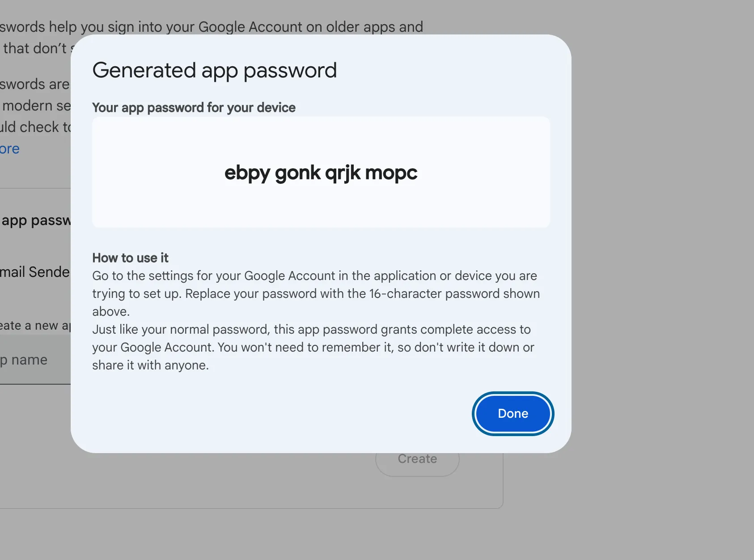Screen dimensions: 754x560
Task: Click the Done button
Action: (513, 414)
